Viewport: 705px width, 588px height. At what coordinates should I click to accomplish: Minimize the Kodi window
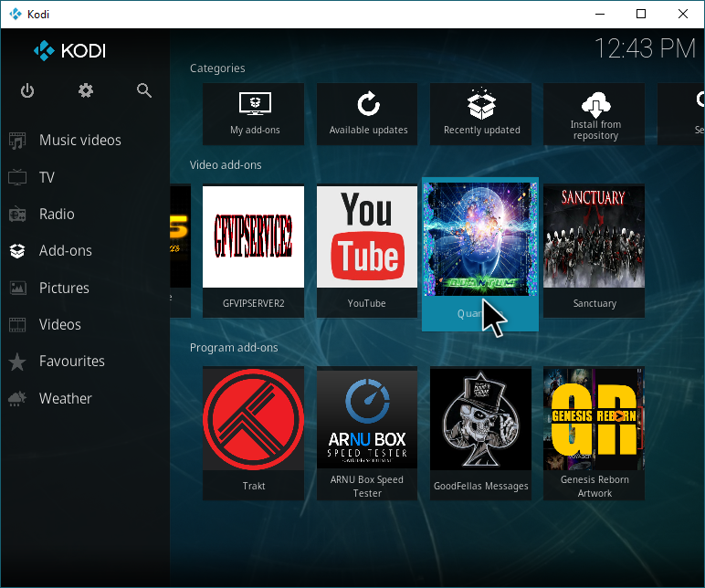point(600,14)
